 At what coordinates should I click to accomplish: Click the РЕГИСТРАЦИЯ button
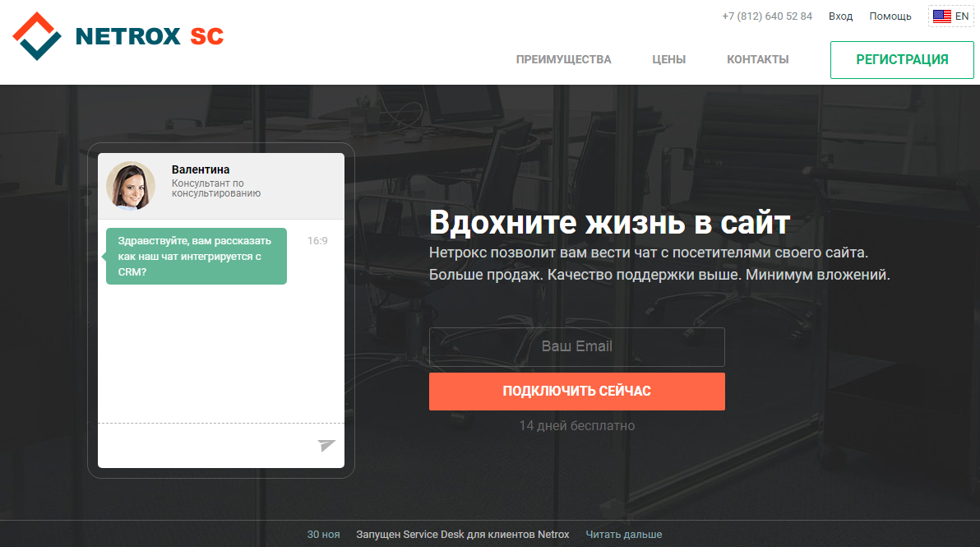(x=902, y=60)
